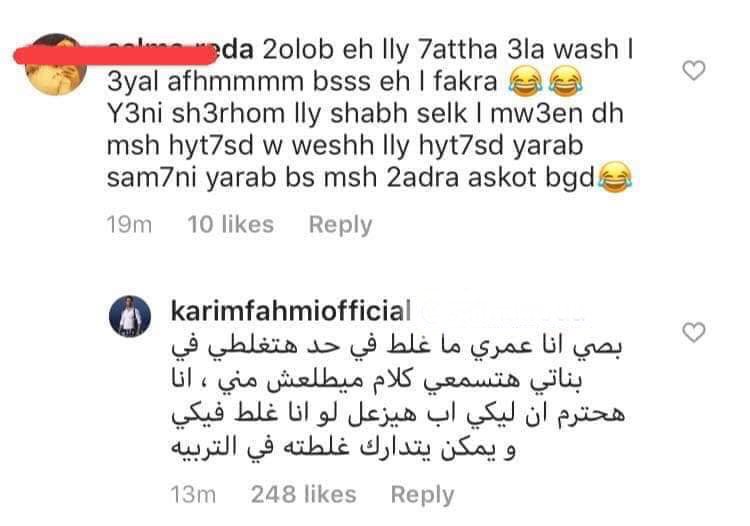Viewport: 750px width, 526px height.
Task: Visit the karimfahmiofficial username link
Action: pyautogui.click(x=290, y=311)
